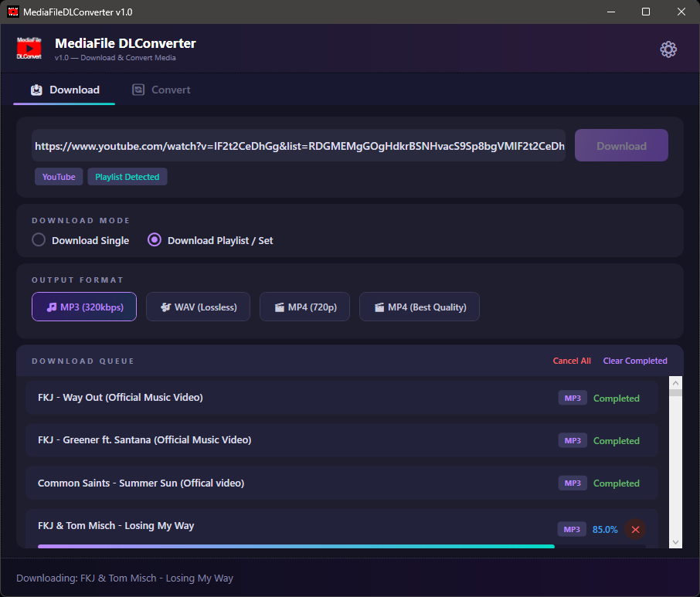
Task: Close the MediaFileDLConverter window
Action: (x=681, y=12)
